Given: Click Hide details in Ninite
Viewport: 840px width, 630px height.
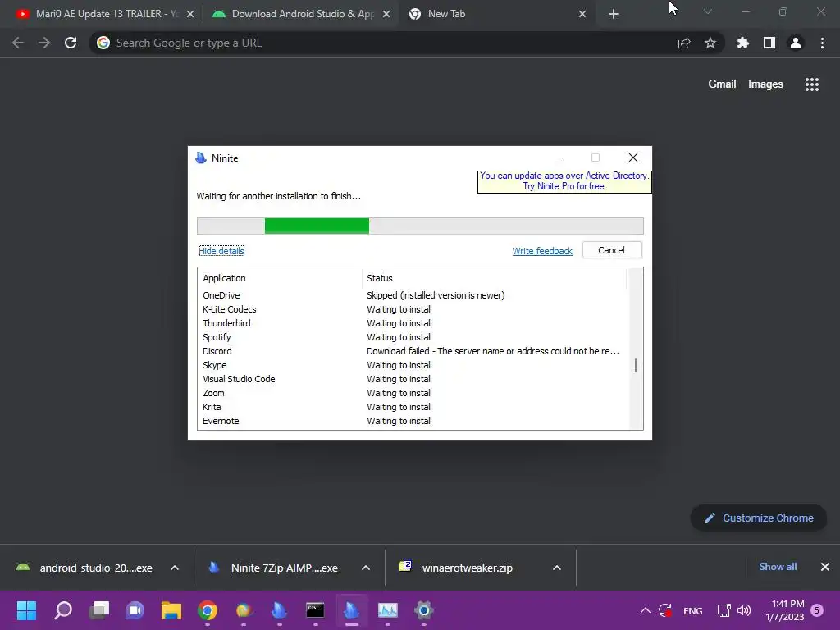Looking at the screenshot, I should [x=221, y=251].
